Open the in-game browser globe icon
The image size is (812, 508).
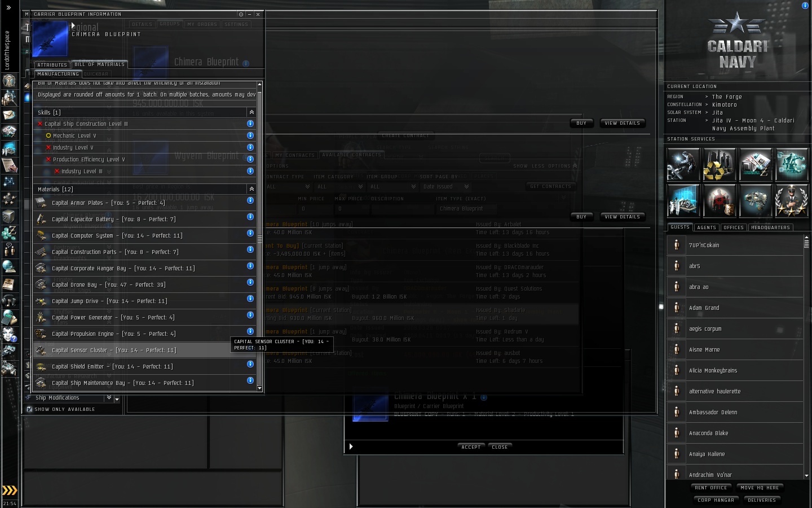(x=9, y=266)
